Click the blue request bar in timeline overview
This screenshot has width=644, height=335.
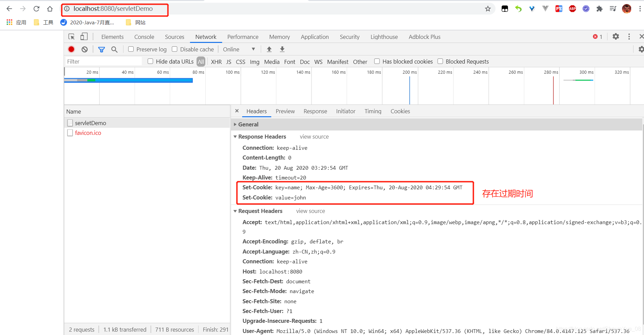click(129, 80)
